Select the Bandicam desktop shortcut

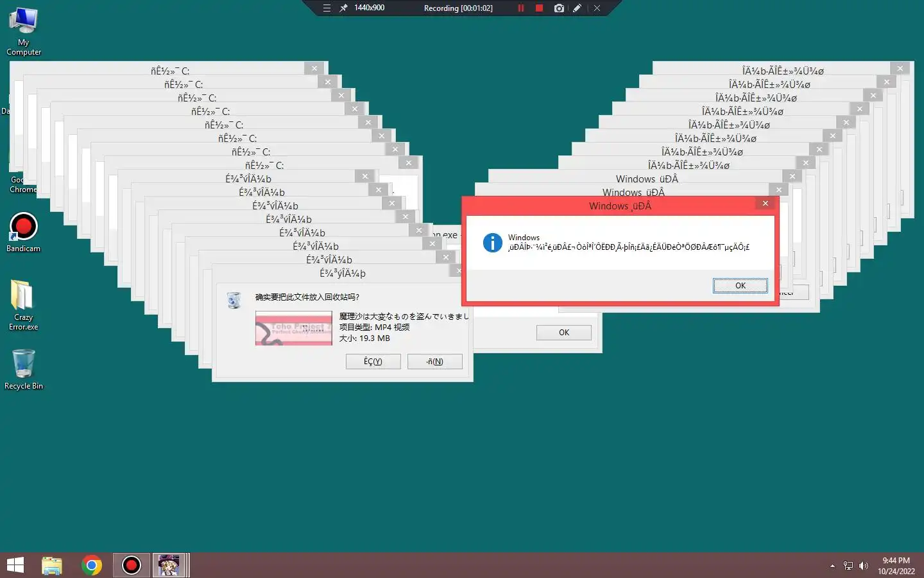click(24, 232)
